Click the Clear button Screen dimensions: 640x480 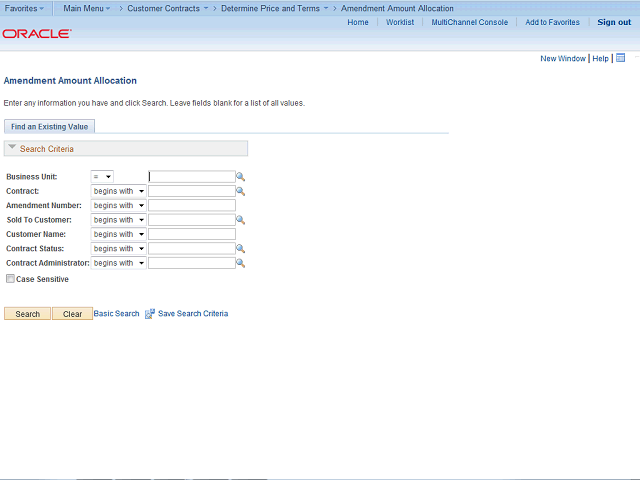(x=72, y=314)
